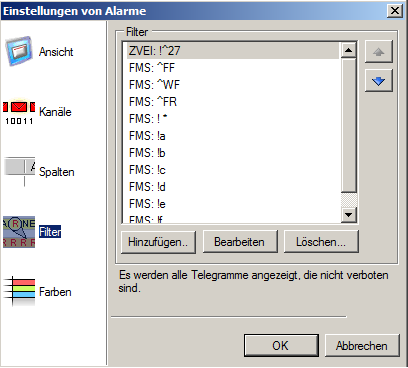408x368 pixels.
Task: Click the Bearbeiten button
Action: point(240,242)
